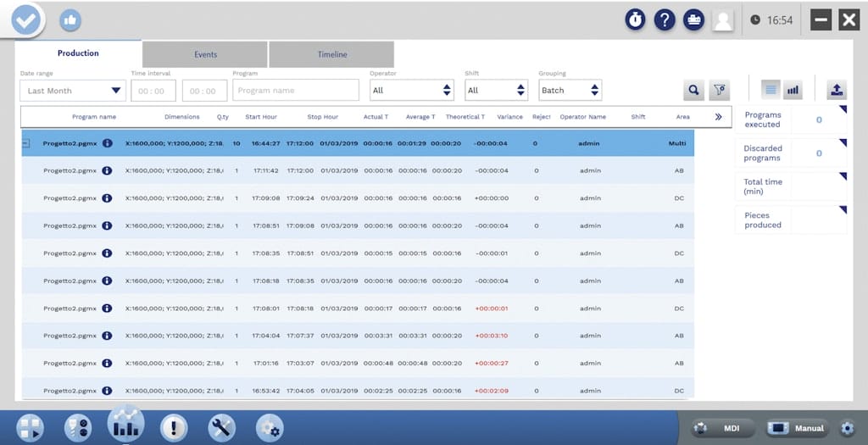
Task: Click the user profile avatar icon
Action: pyautogui.click(x=722, y=20)
